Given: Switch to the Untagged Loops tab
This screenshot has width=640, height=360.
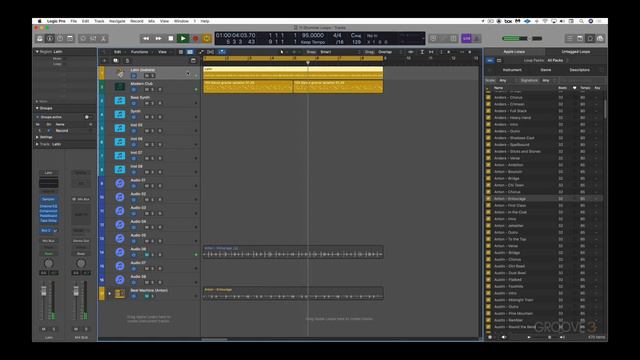Looking at the screenshot, I should point(576,52).
